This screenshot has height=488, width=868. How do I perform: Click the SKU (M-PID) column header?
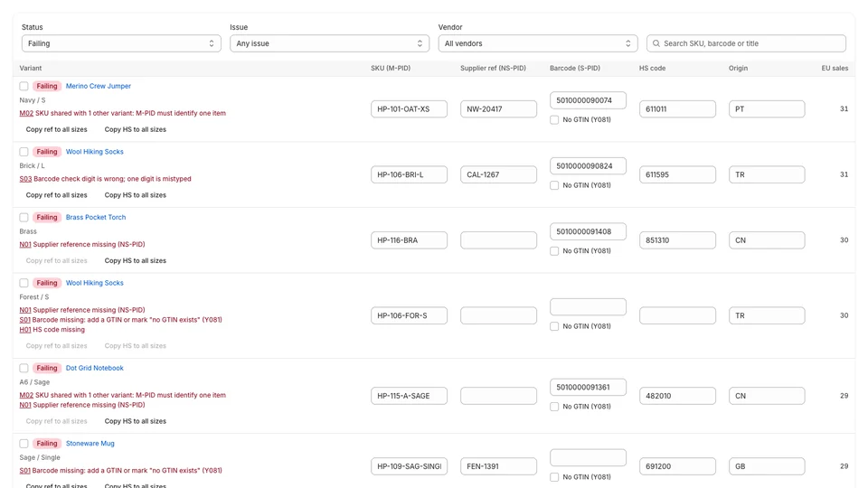(391, 68)
